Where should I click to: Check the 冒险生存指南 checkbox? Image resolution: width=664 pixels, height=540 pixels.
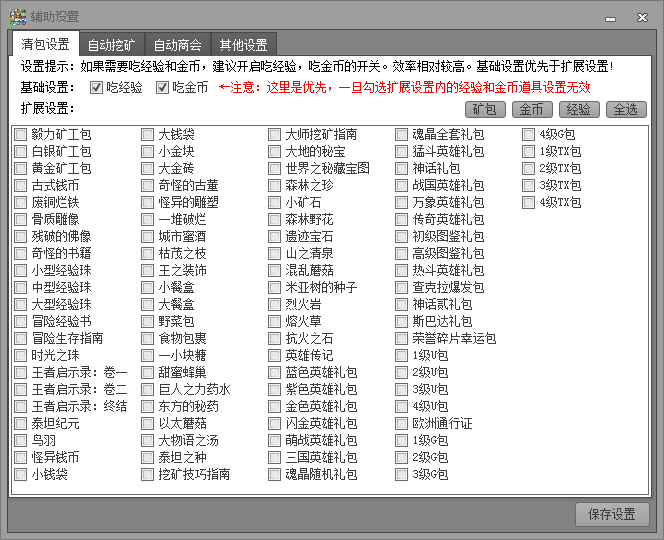[x=21, y=338]
